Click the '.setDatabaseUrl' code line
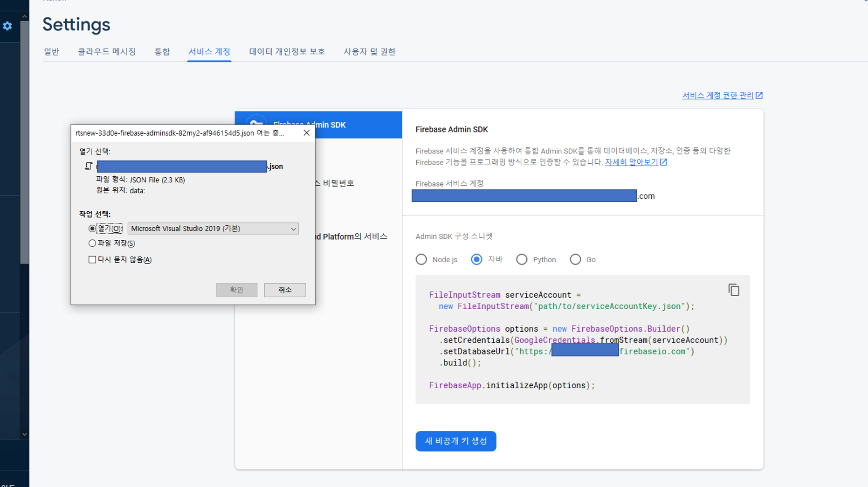The height and width of the screenshot is (487, 868). point(566,351)
